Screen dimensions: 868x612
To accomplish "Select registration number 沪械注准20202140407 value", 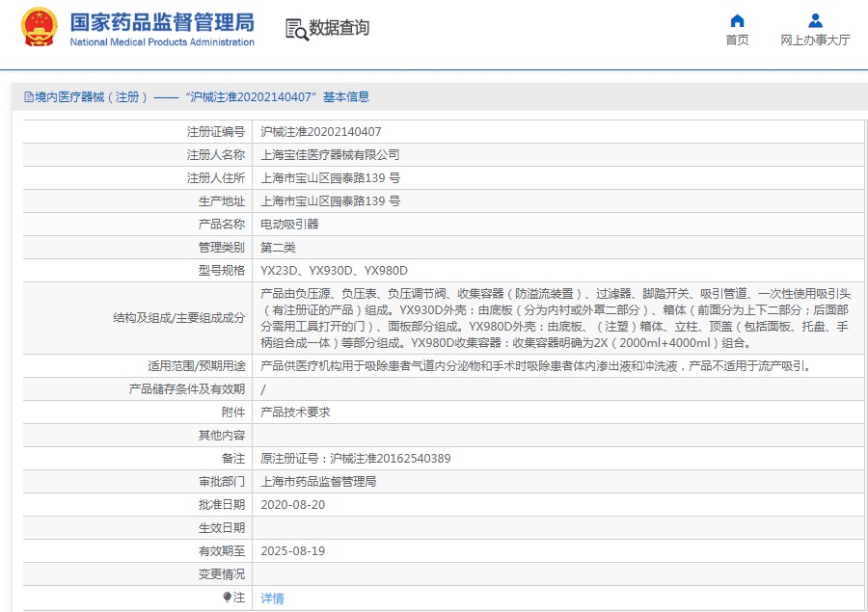I will pyautogui.click(x=320, y=132).
